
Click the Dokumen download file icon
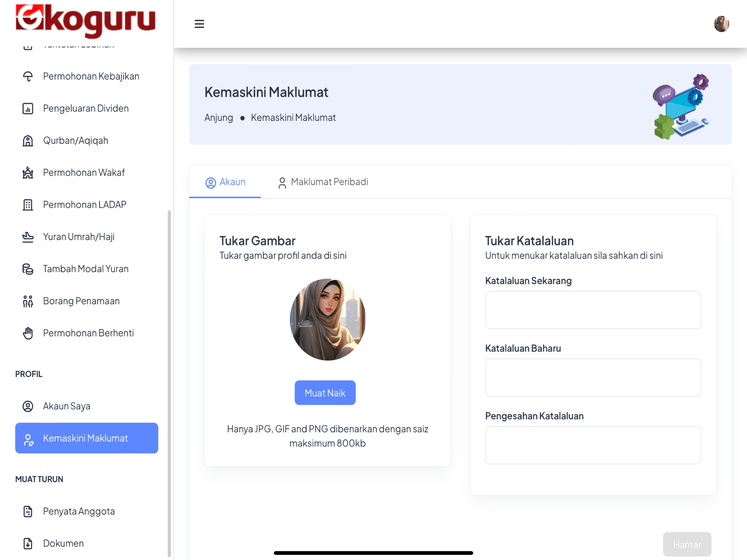click(28, 543)
